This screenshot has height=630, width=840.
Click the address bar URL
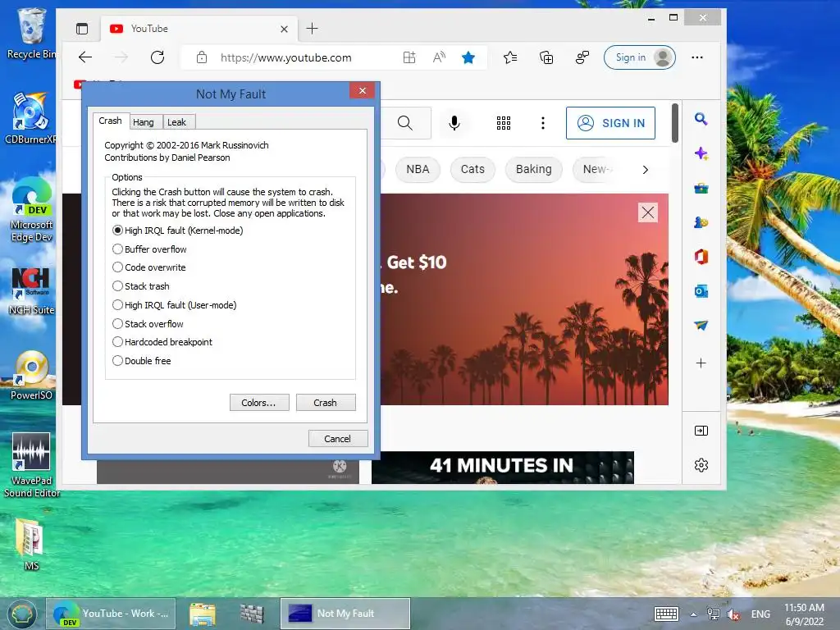pos(286,57)
